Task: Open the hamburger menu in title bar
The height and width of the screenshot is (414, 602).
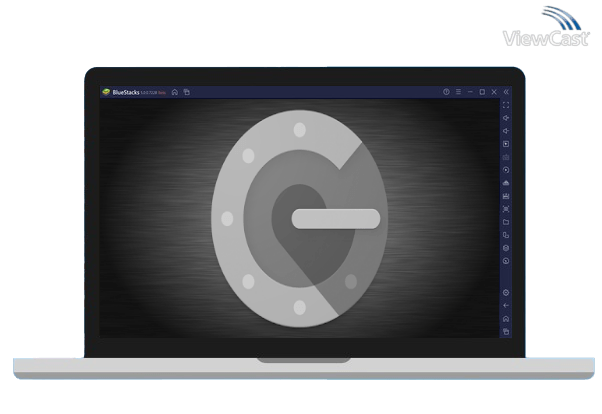Action: [x=458, y=92]
